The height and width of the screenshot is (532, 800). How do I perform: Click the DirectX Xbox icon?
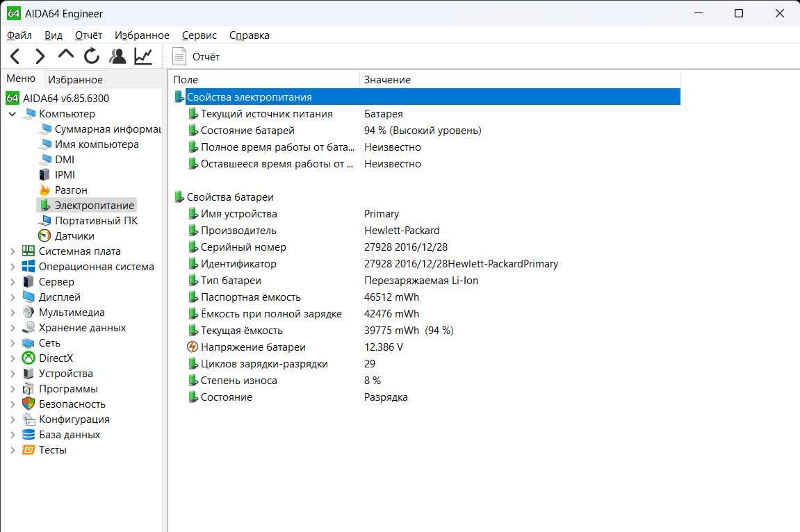pos(28,358)
